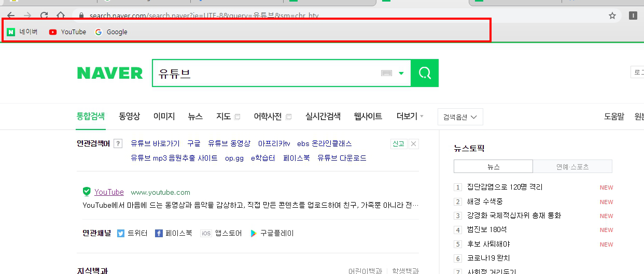Image resolution: width=644 pixels, height=274 pixels.
Task: Open news topic 후보 사퇴해야
Action: coord(488,244)
